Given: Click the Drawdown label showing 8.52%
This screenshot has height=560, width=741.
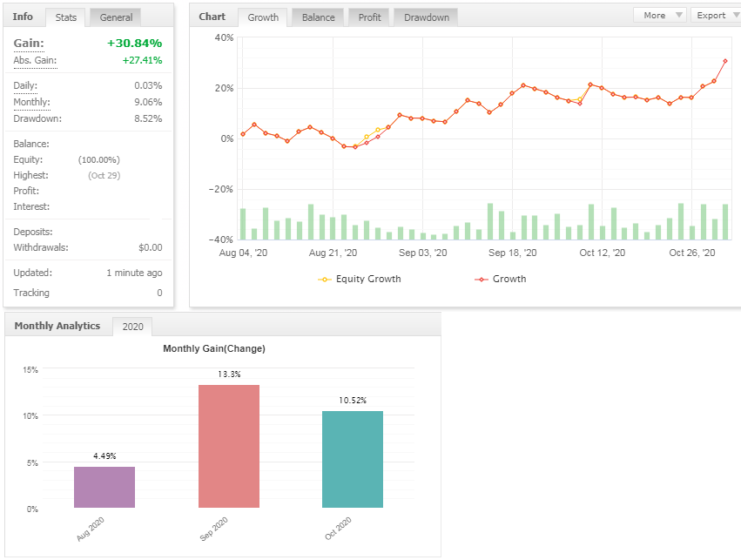Looking at the screenshot, I should pos(37,118).
